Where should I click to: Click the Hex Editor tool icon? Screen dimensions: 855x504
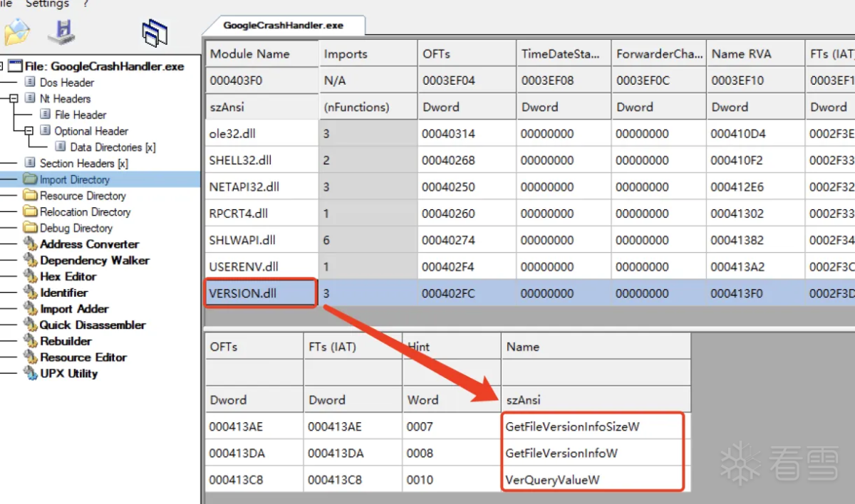click(30, 276)
